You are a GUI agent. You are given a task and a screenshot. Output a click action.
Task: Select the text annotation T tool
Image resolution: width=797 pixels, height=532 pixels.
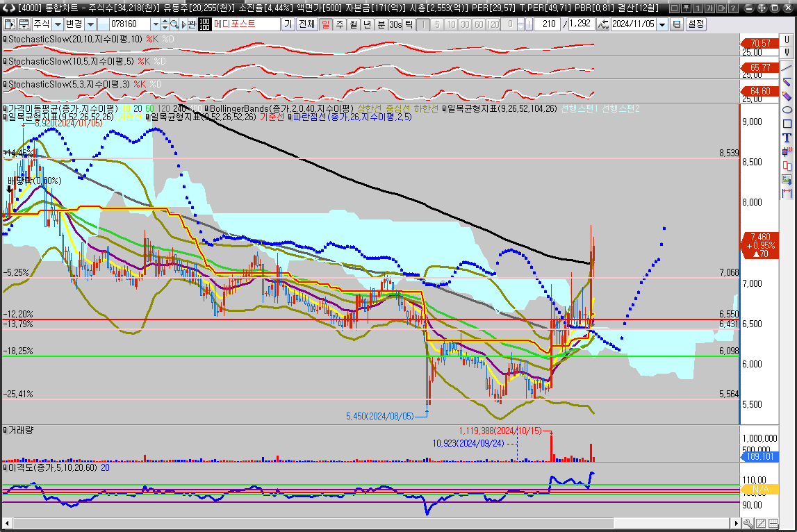pyautogui.click(x=787, y=138)
